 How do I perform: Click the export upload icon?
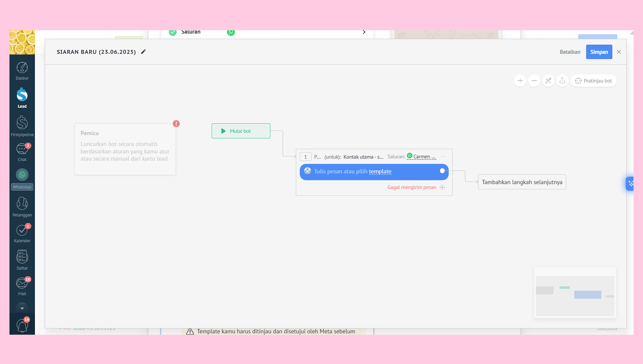(562, 81)
